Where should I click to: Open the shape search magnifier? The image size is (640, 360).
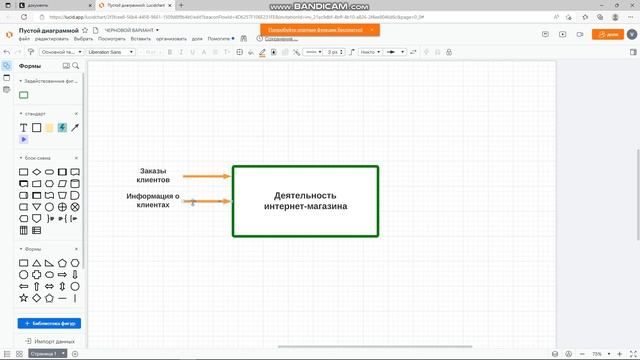(x=76, y=66)
